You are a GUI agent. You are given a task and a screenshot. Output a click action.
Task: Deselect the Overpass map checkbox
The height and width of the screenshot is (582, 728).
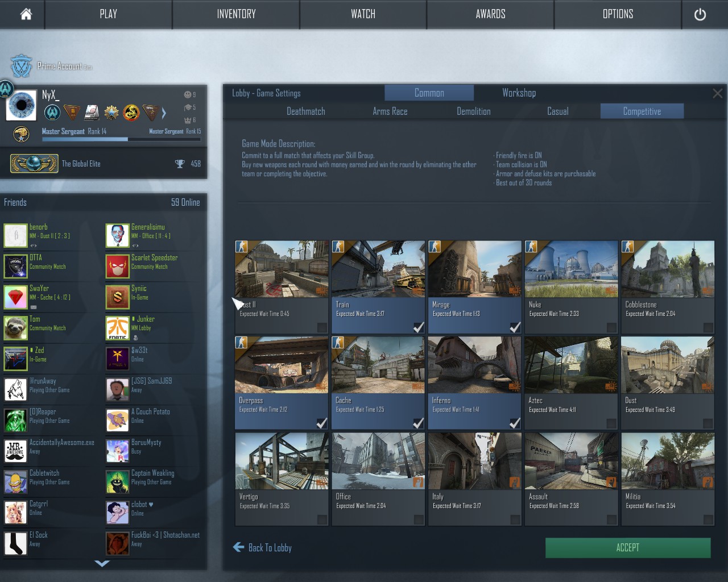point(322,423)
